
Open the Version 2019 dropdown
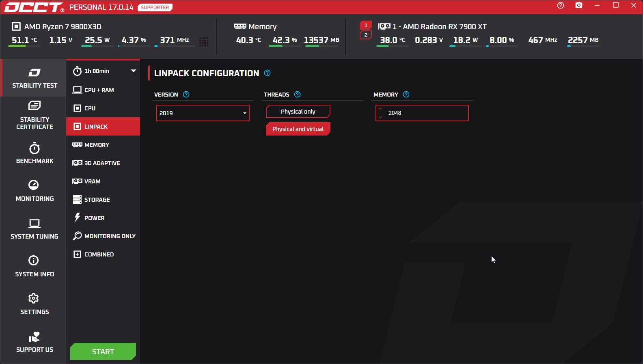coord(203,113)
